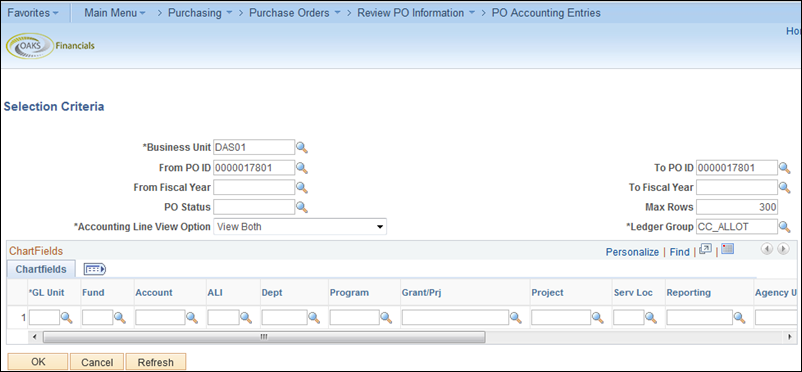Click the Ledger Group input field
802x372 pixels.
click(737, 227)
